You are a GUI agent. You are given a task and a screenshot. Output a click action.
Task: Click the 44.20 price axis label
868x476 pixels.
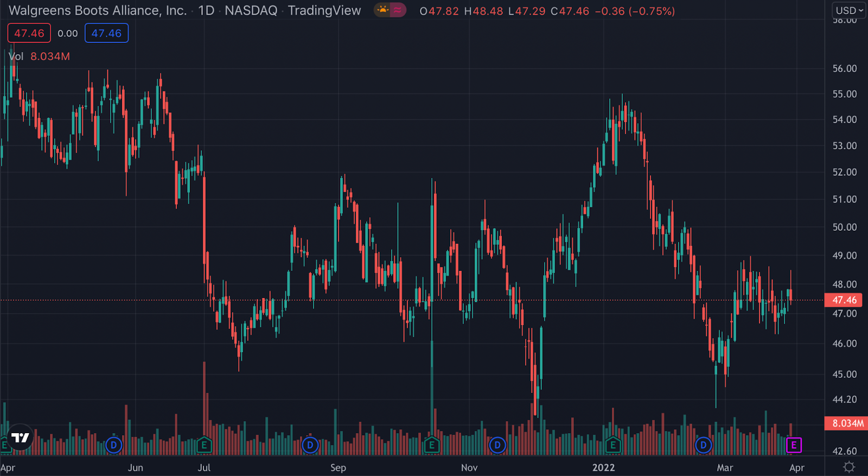coord(845,399)
